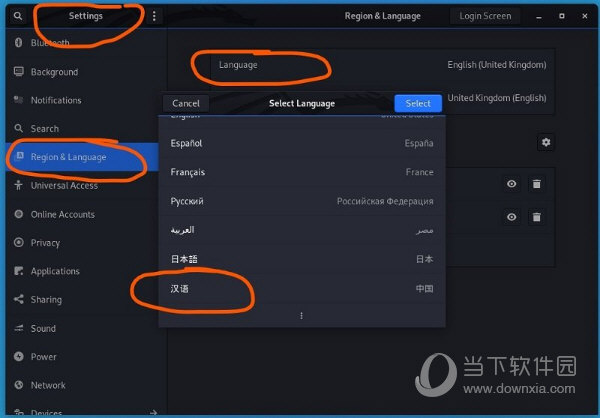Select Region & Language in sidebar
This screenshot has height=418, width=600.
point(82,157)
